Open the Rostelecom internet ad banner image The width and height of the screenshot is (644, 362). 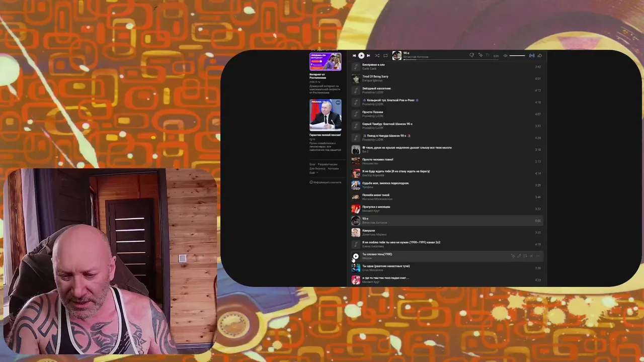pos(326,61)
